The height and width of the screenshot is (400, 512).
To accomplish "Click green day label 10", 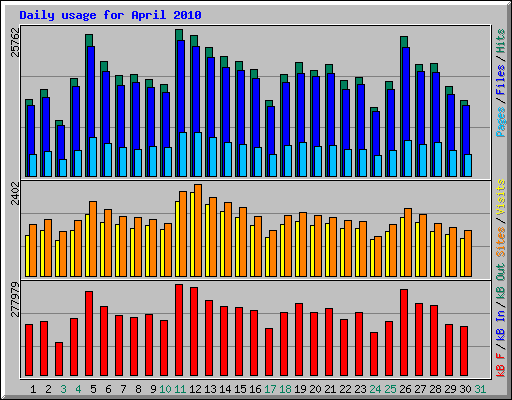I will [x=165, y=389].
